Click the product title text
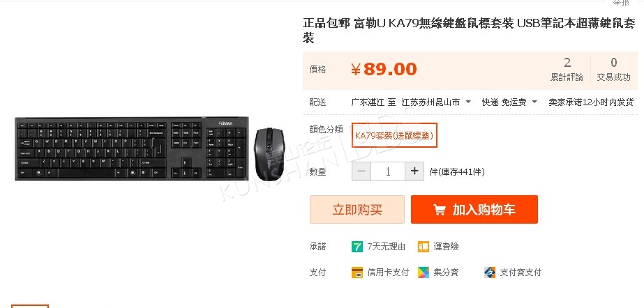 tap(469, 31)
